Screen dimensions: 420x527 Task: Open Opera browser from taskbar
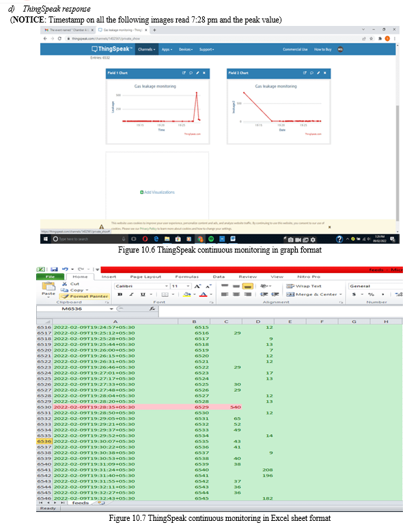point(145,239)
